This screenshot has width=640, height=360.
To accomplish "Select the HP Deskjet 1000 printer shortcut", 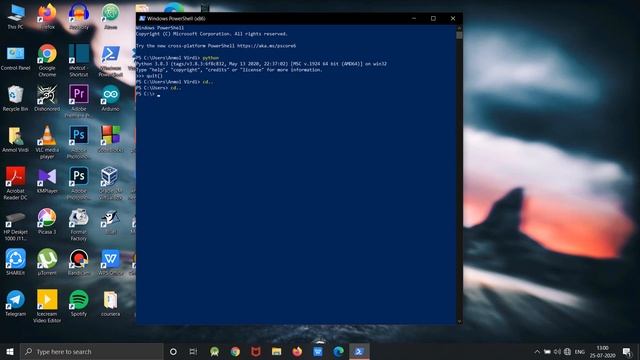I will [x=16, y=226].
